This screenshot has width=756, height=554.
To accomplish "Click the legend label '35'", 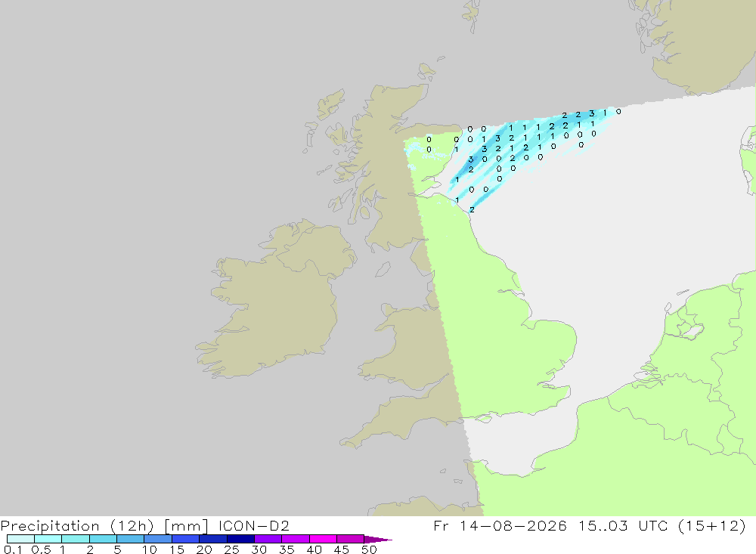I will pos(287,549).
